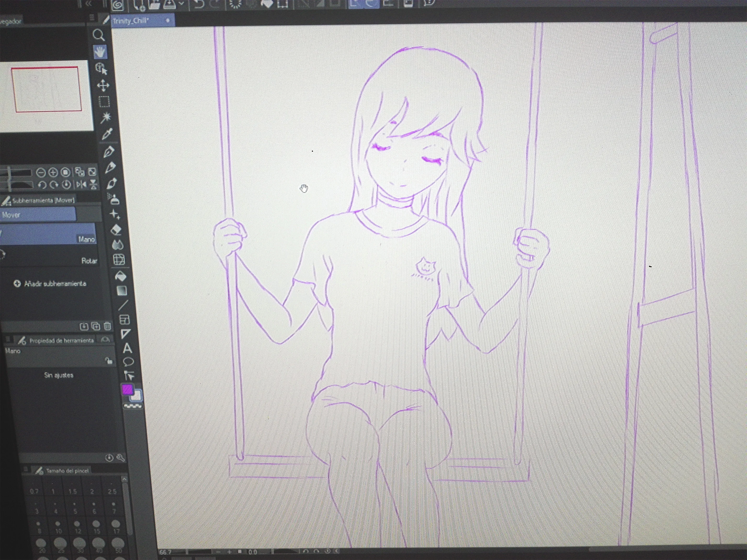Pick the Eraser tool
Image resolution: width=747 pixels, height=560 pixels.
click(x=116, y=230)
